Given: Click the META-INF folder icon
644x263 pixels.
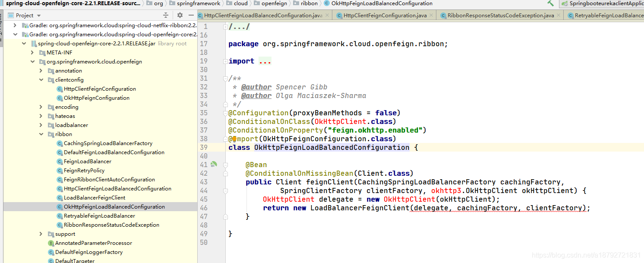Looking at the screenshot, I should point(42,53).
